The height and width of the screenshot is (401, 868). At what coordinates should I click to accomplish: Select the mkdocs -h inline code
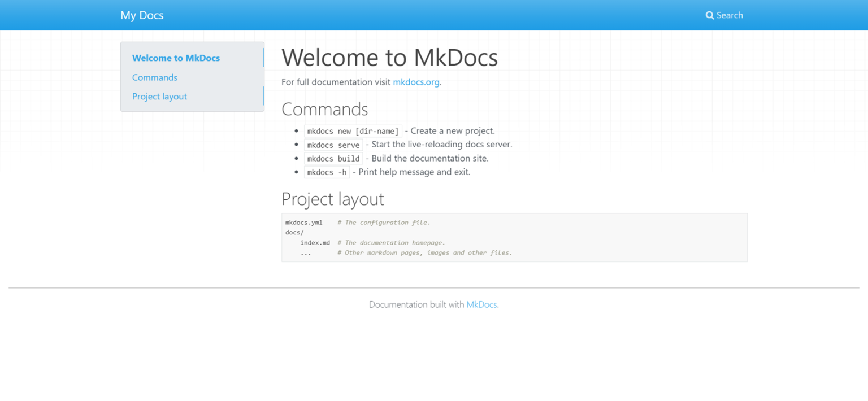coord(326,172)
